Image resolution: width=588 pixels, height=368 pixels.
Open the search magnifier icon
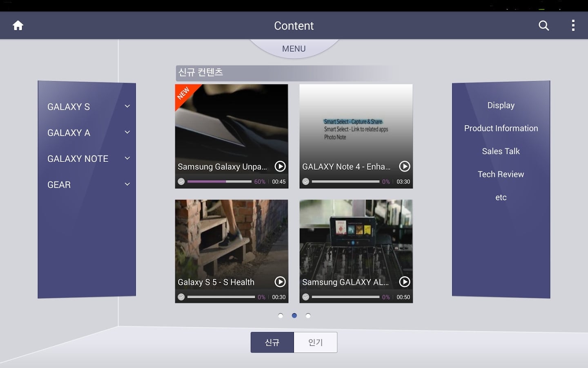543,25
